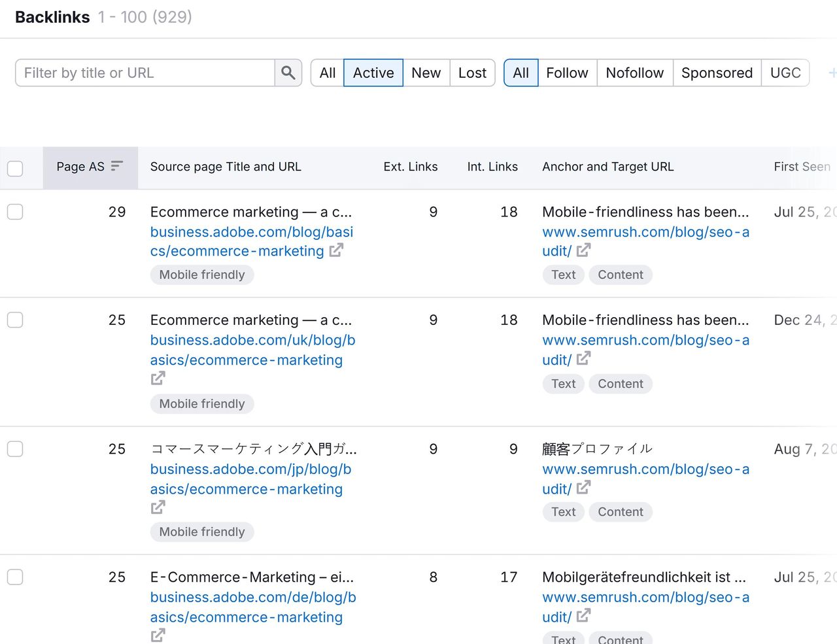Click Source page Title and URL header
This screenshot has height=644, width=837.
[x=226, y=167]
